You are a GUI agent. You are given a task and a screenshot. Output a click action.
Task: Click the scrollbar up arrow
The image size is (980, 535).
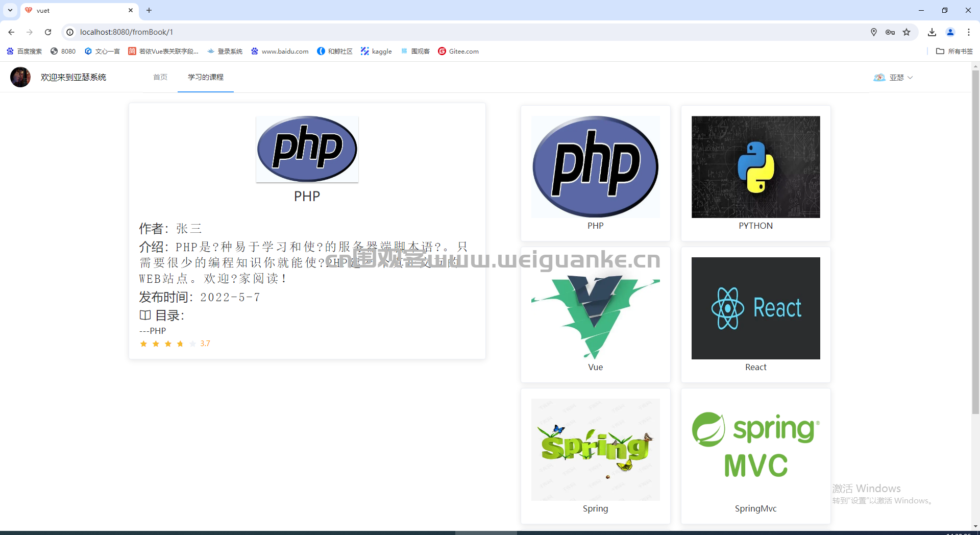click(x=975, y=66)
